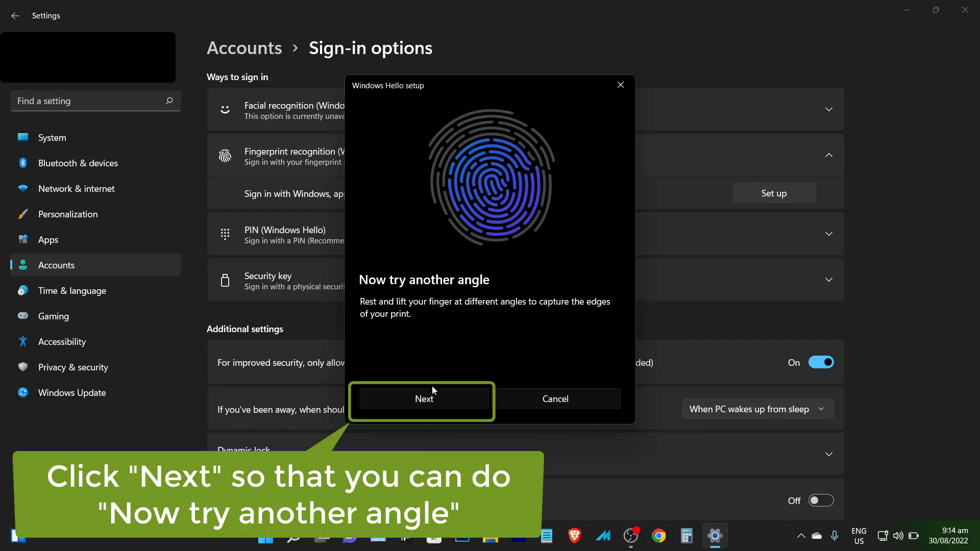Expand the Dynamic lock chevron

(829, 454)
